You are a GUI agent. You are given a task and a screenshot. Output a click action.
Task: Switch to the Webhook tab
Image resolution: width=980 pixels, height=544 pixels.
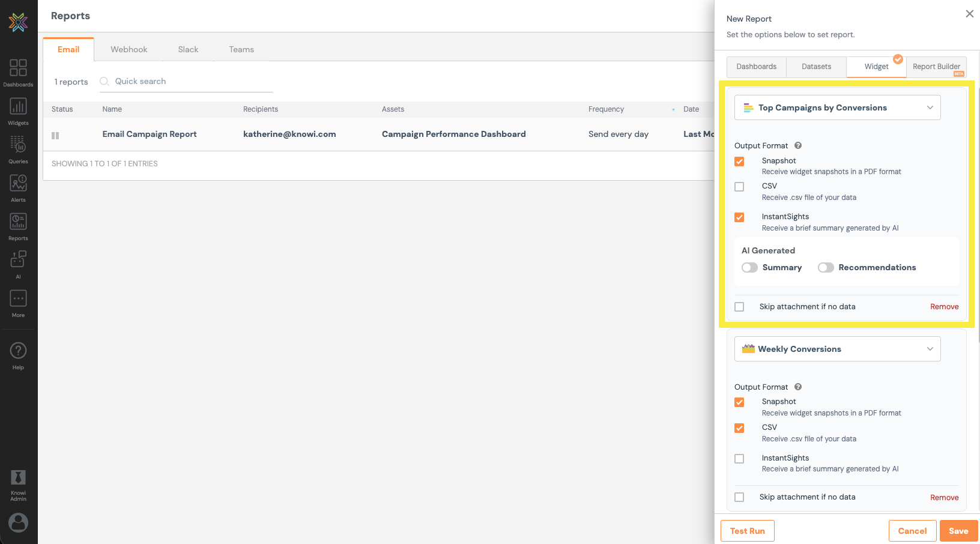coord(129,50)
